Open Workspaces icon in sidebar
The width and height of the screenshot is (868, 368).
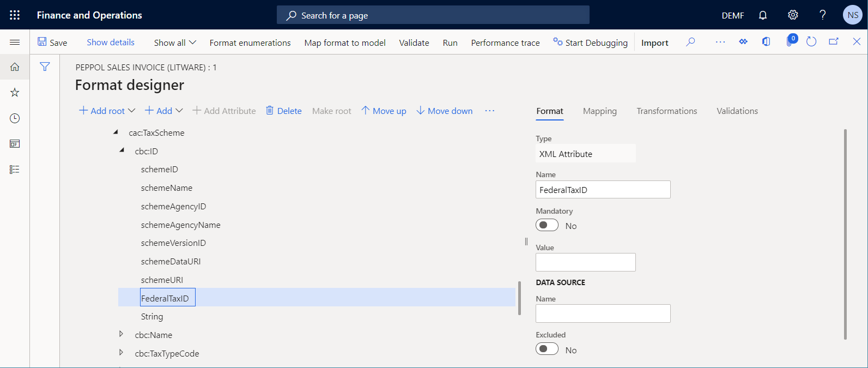[15, 144]
